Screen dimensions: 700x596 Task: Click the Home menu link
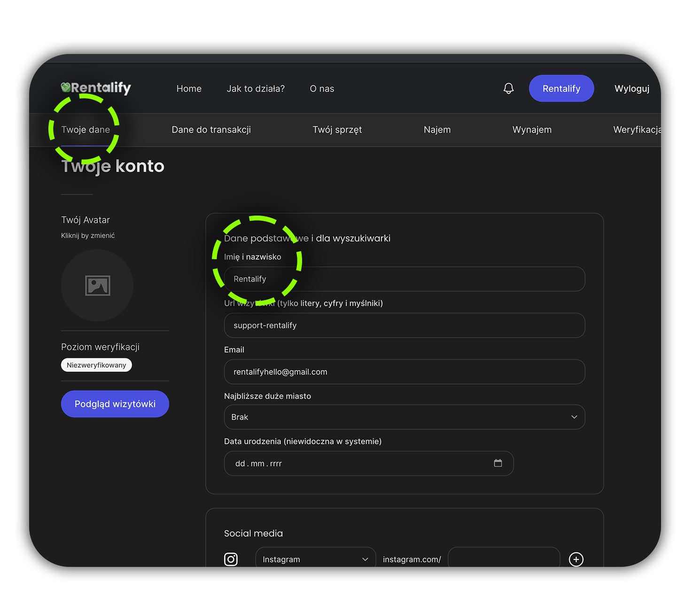click(x=189, y=89)
